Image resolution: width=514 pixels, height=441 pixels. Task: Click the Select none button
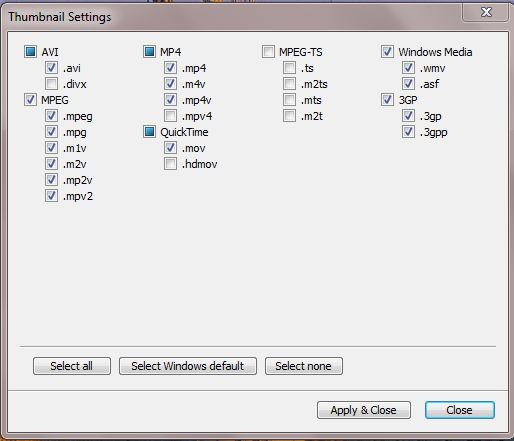304,366
